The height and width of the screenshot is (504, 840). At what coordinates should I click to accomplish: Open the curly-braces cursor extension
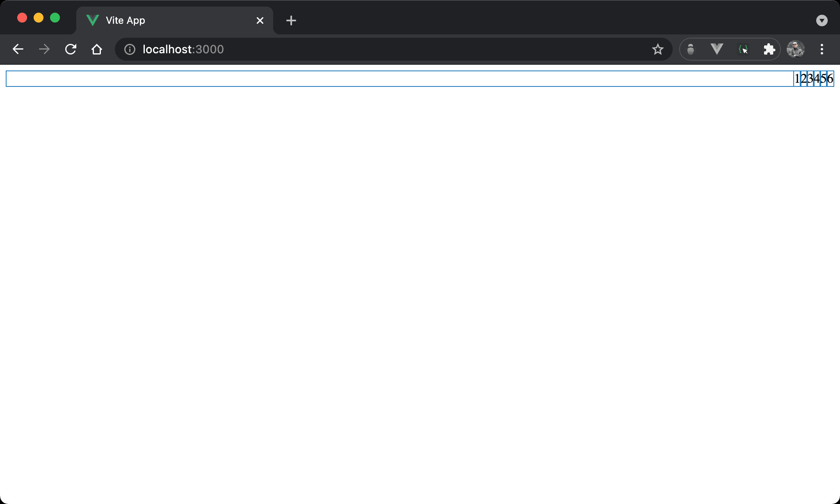(743, 49)
